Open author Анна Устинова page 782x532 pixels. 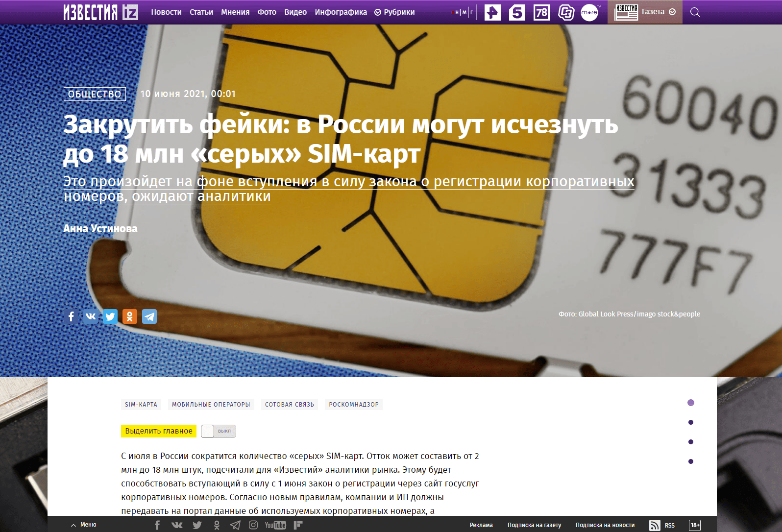click(100, 228)
